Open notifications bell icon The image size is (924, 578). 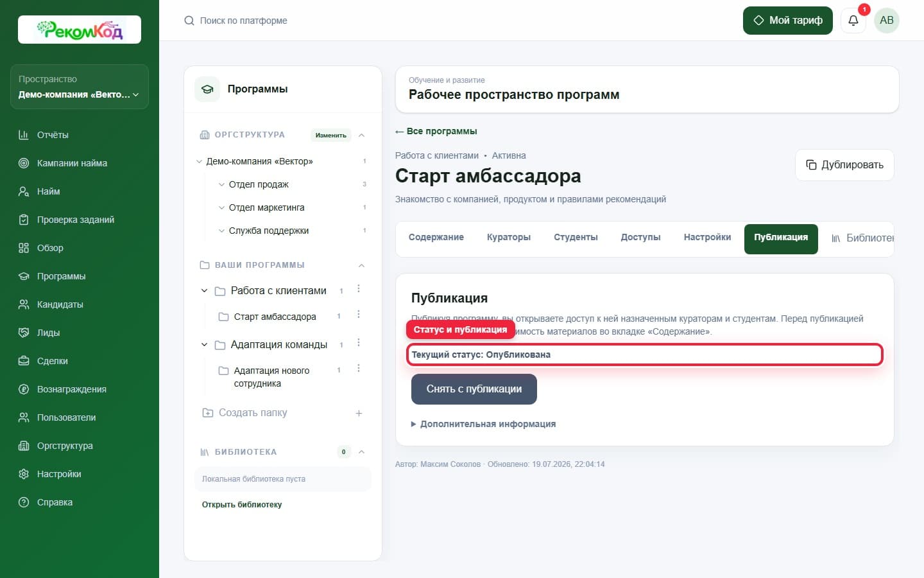click(x=853, y=21)
